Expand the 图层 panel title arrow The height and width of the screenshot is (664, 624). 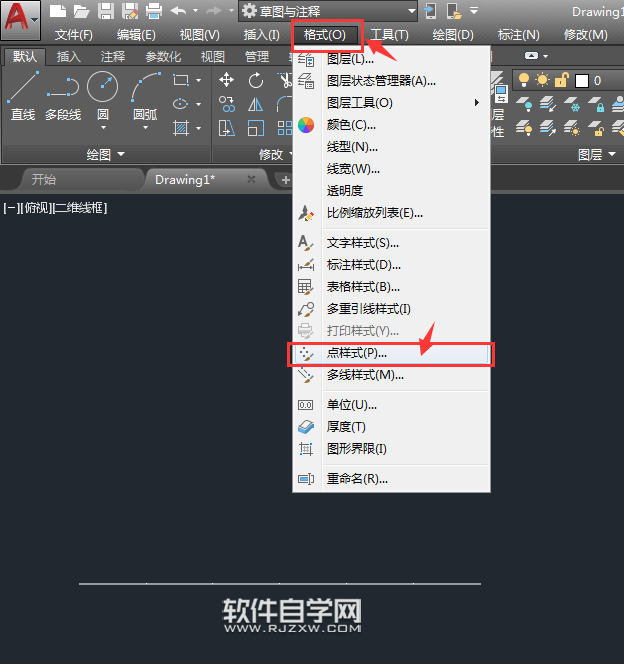click(x=612, y=154)
